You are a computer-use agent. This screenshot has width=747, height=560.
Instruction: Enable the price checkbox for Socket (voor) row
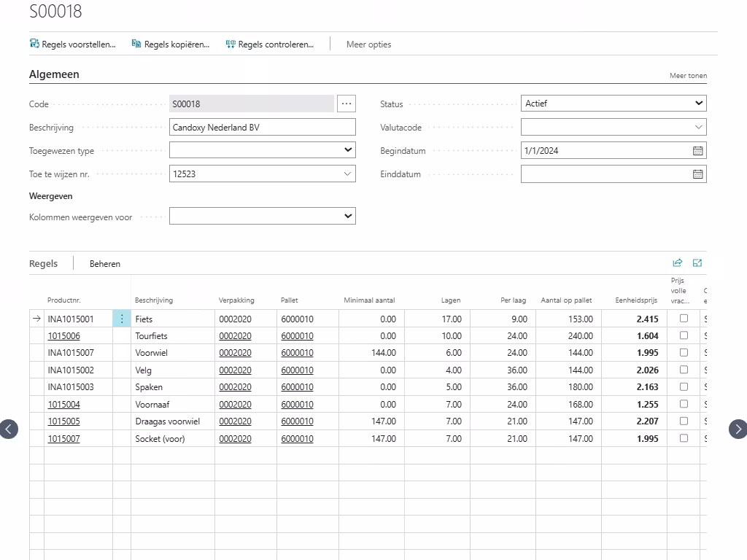coord(684,438)
